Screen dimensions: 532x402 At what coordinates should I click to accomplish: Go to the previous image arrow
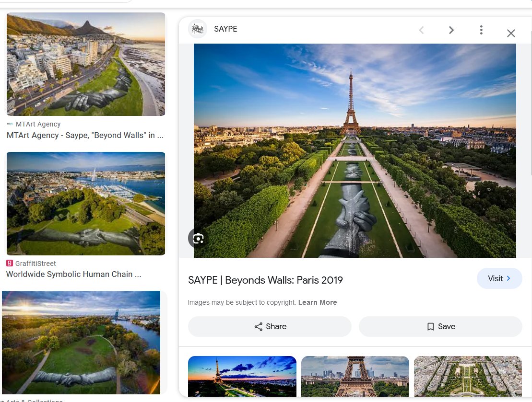421,30
